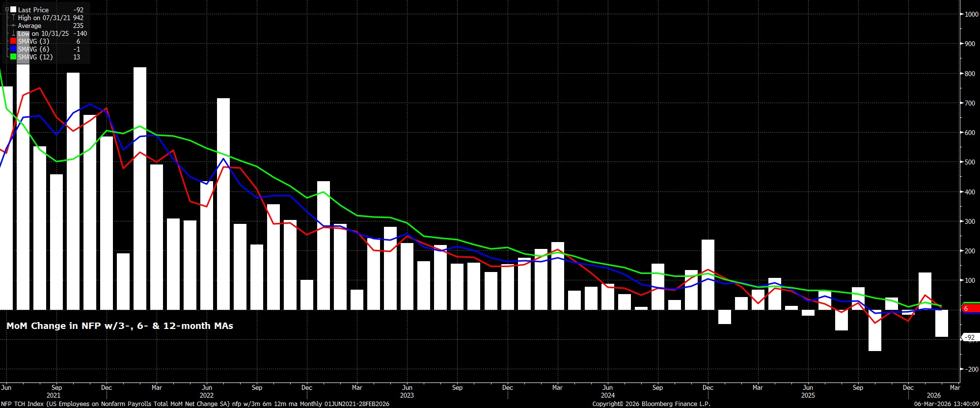Click the red SMAVG (3) legend swatch
This screenshot has width=980, height=408.
point(13,41)
